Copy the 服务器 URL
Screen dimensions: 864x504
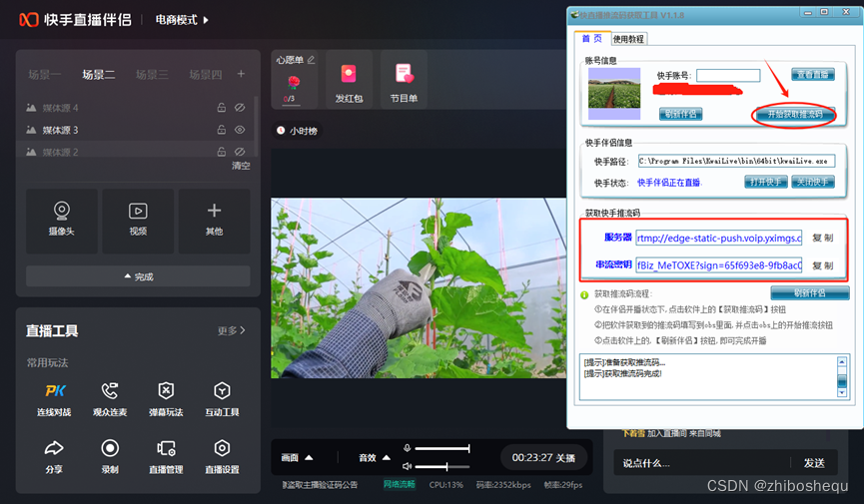(x=823, y=238)
